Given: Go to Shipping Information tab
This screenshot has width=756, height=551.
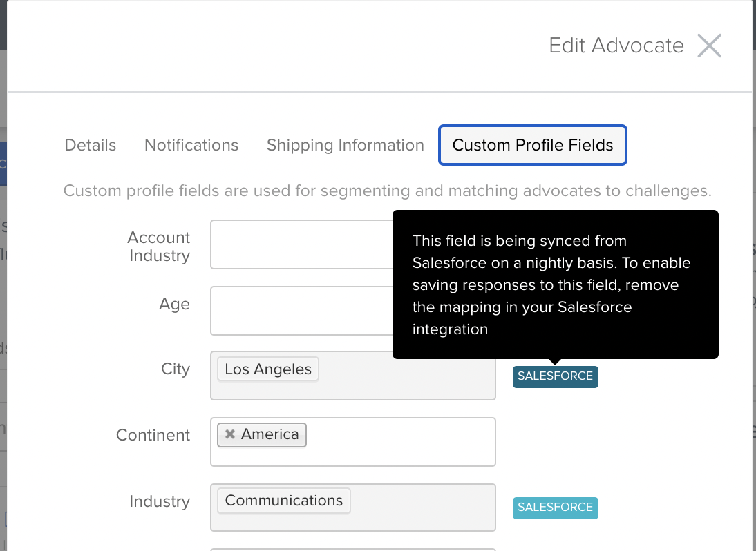Looking at the screenshot, I should click(x=346, y=145).
